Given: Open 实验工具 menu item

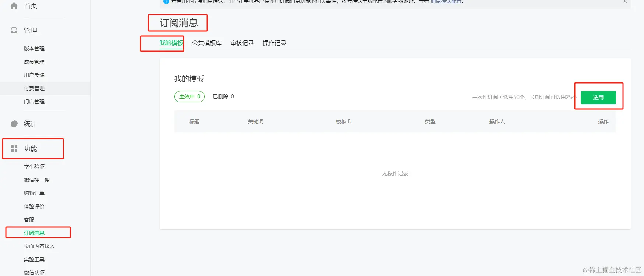Looking at the screenshot, I should [34, 259].
